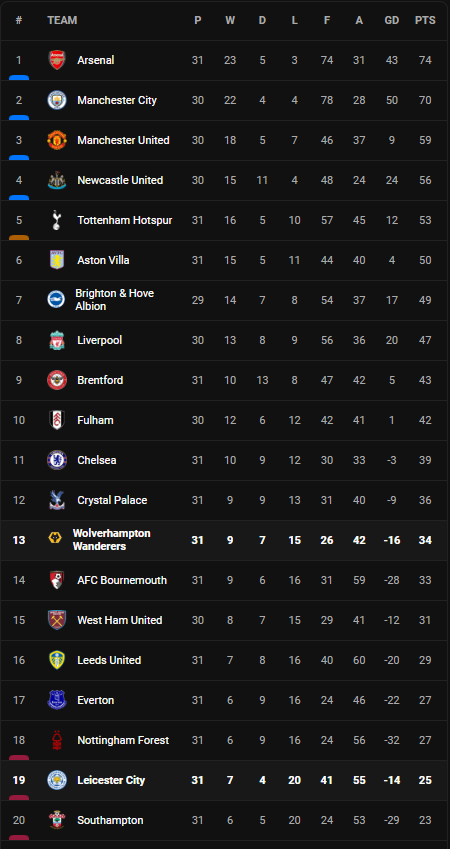Click the Aston Villa crest
Image resolution: width=450 pixels, height=849 pixels.
pyautogui.click(x=56, y=260)
